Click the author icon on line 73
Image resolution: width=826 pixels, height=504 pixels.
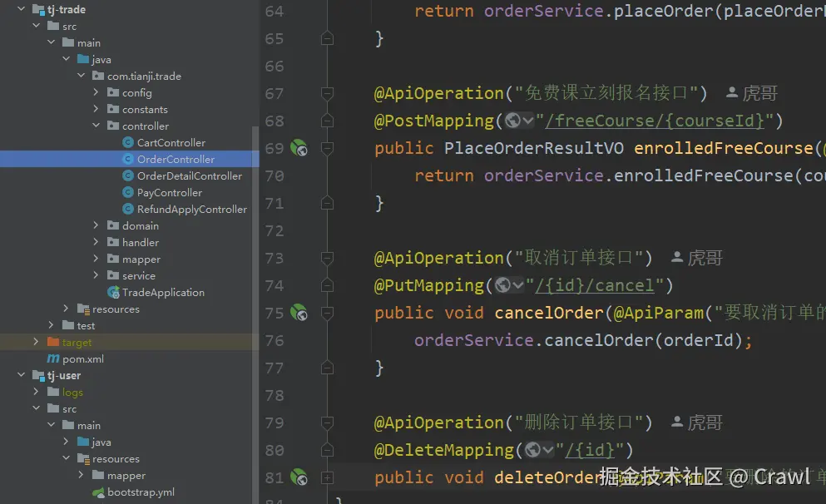pos(677,258)
